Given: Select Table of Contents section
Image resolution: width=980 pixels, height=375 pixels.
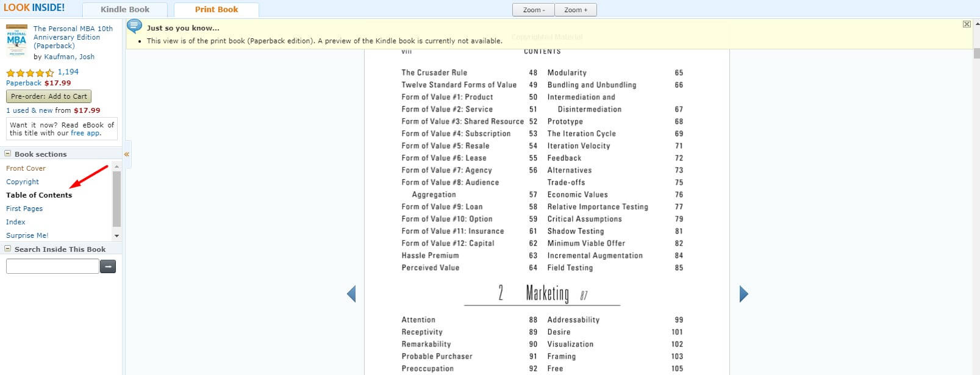Looking at the screenshot, I should coord(39,195).
